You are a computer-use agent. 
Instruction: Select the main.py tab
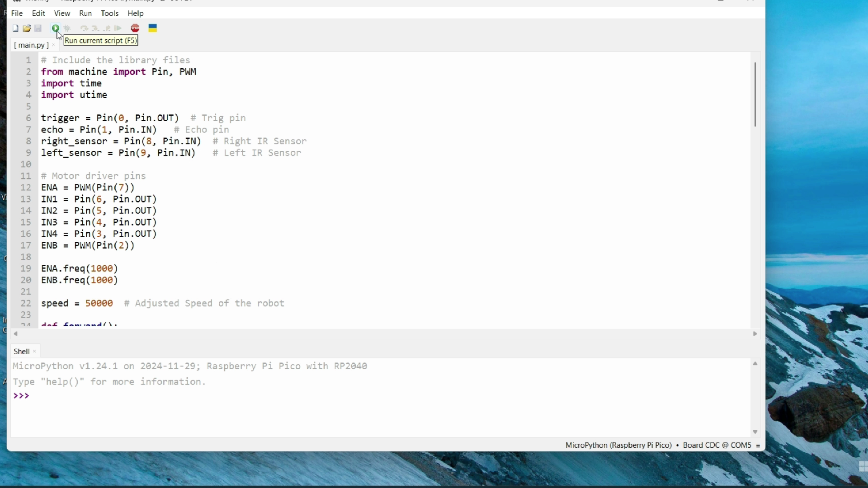point(31,45)
